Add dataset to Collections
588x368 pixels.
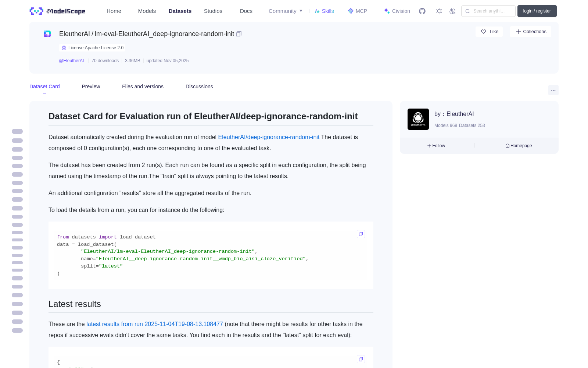(x=531, y=32)
